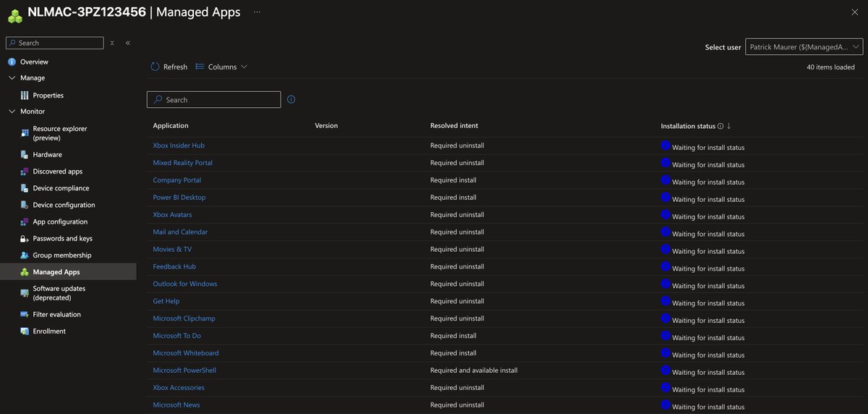Click the info icon next to Installation status

(x=720, y=127)
